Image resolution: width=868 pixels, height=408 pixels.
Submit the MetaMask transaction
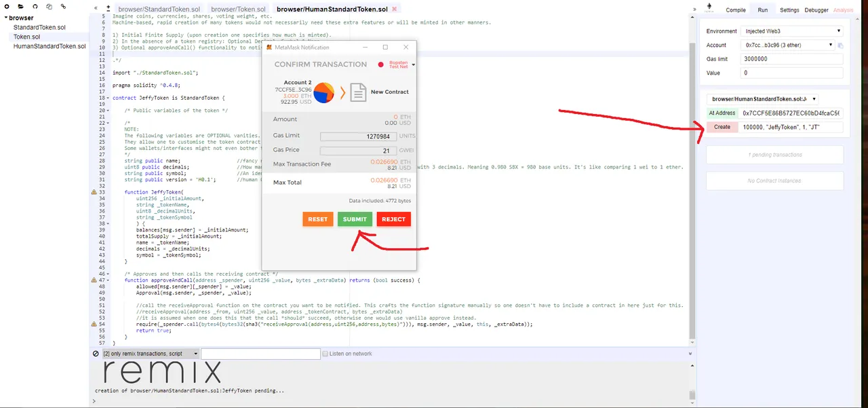tap(355, 219)
